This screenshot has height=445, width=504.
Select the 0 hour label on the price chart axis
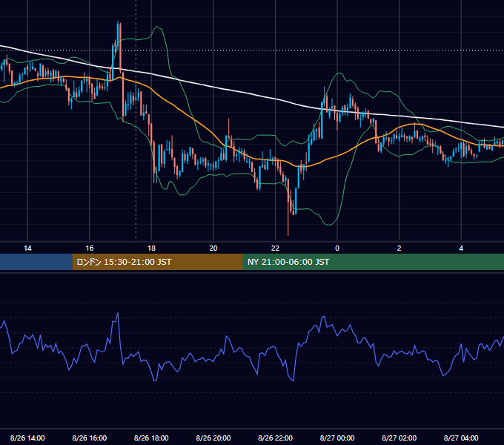tap(337, 248)
